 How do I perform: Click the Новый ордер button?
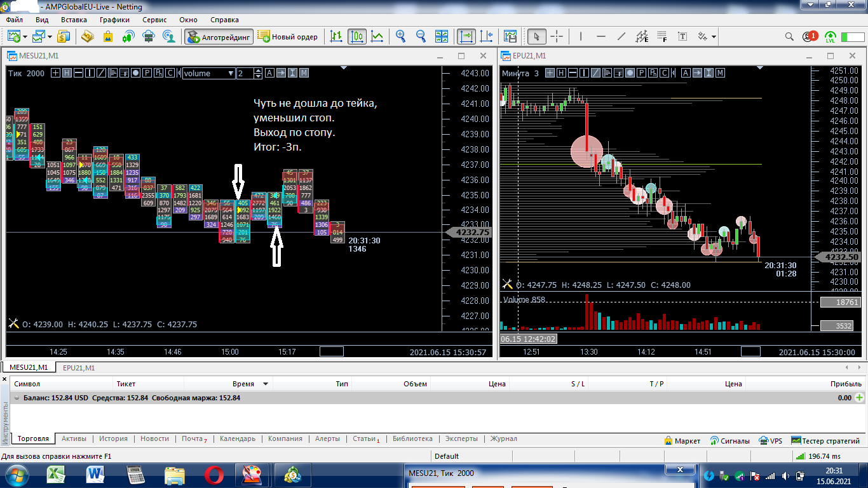click(x=288, y=37)
